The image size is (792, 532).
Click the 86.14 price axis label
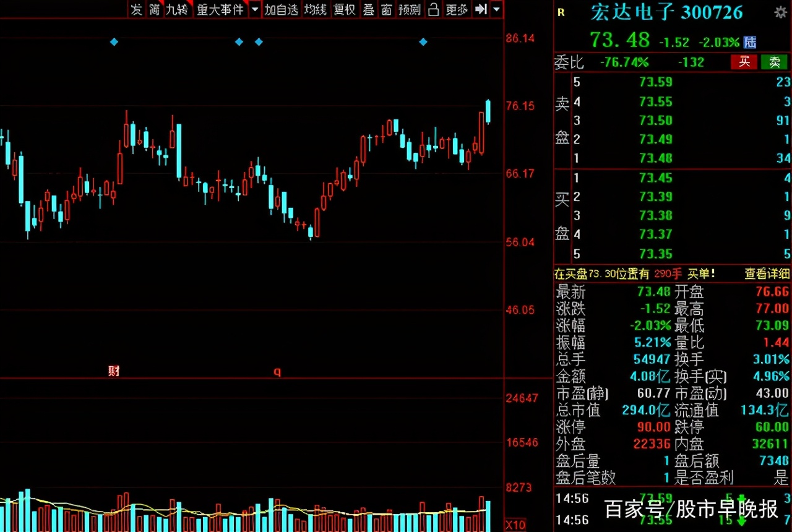click(x=520, y=38)
